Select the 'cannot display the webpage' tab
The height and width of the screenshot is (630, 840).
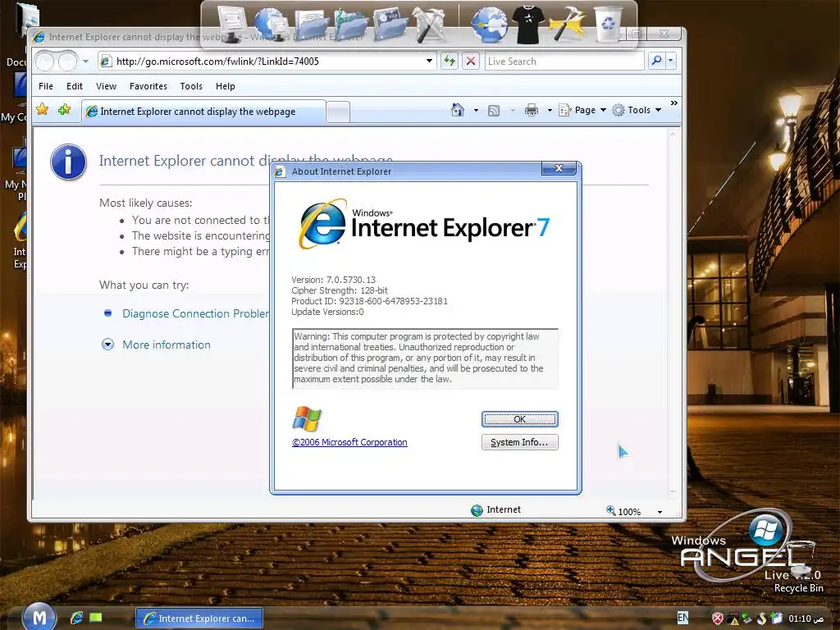point(203,112)
